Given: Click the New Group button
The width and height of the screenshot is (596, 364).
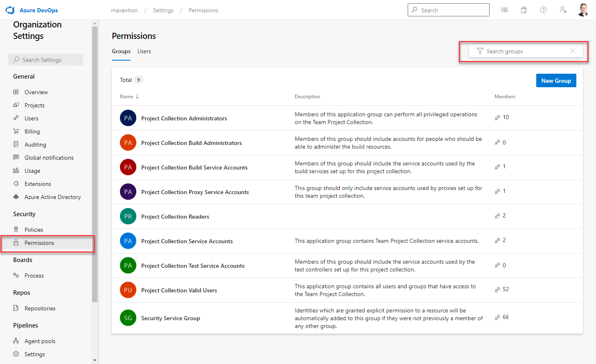Looking at the screenshot, I should click(556, 81).
